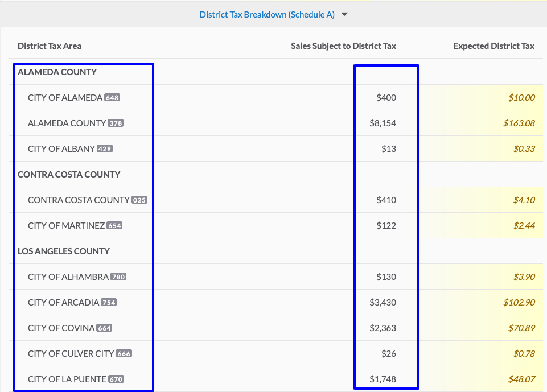Image resolution: width=547 pixels, height=392 pixels.
Task: Click the $410 sales amount
Action: click(x=386, y=200)
